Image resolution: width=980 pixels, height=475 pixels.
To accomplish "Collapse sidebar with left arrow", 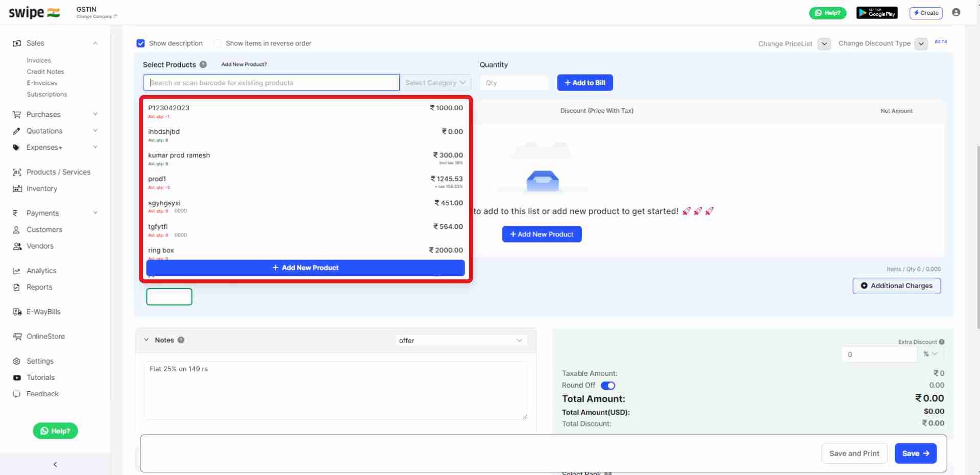I will [x=55, y=464].
